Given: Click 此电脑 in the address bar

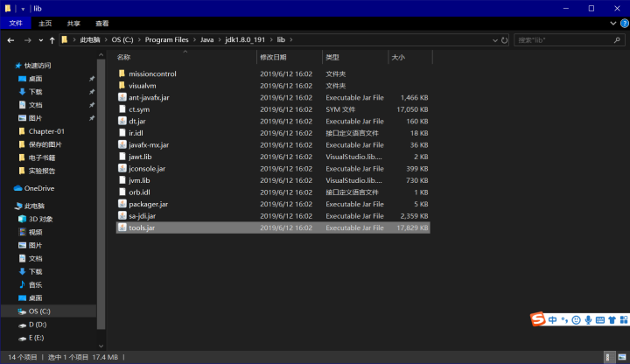Looking at the screenshot, I should pos(90,39).
